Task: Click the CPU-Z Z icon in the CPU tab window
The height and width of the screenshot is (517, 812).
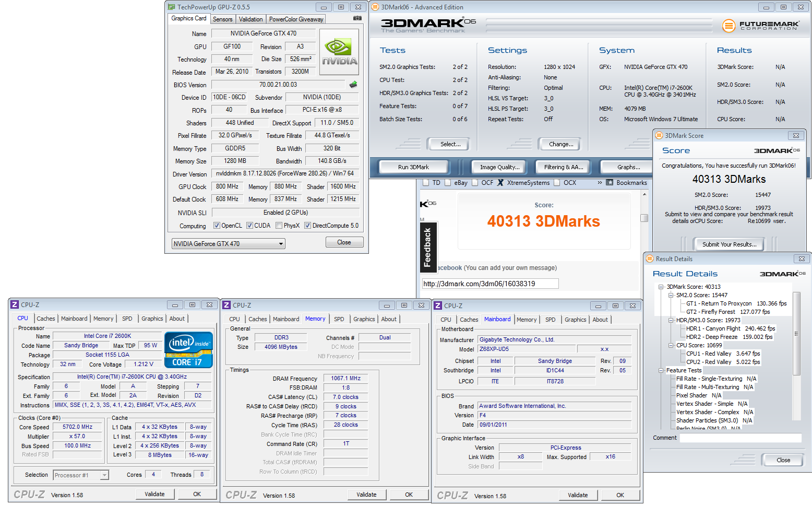Action: (15, 304)
